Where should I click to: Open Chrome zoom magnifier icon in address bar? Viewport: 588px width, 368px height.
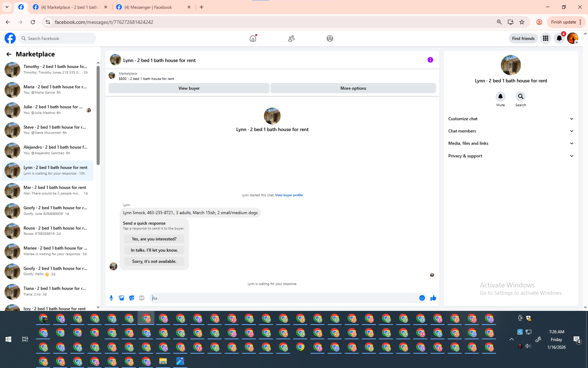499,22
